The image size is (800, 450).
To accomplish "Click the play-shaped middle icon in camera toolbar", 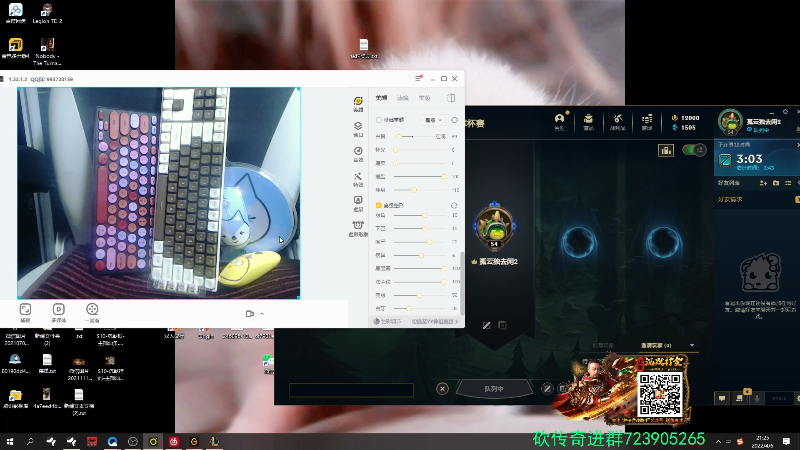I will coord(59,312).
